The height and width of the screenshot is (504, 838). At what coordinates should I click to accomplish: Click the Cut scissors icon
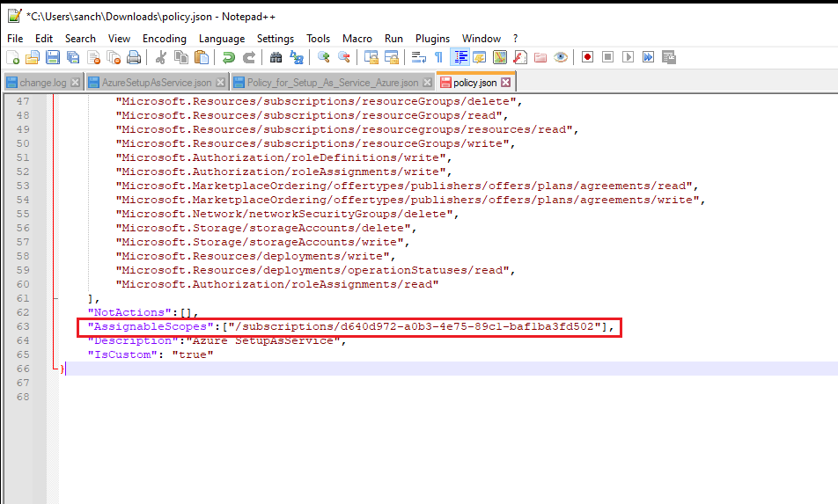click(161, 57)
